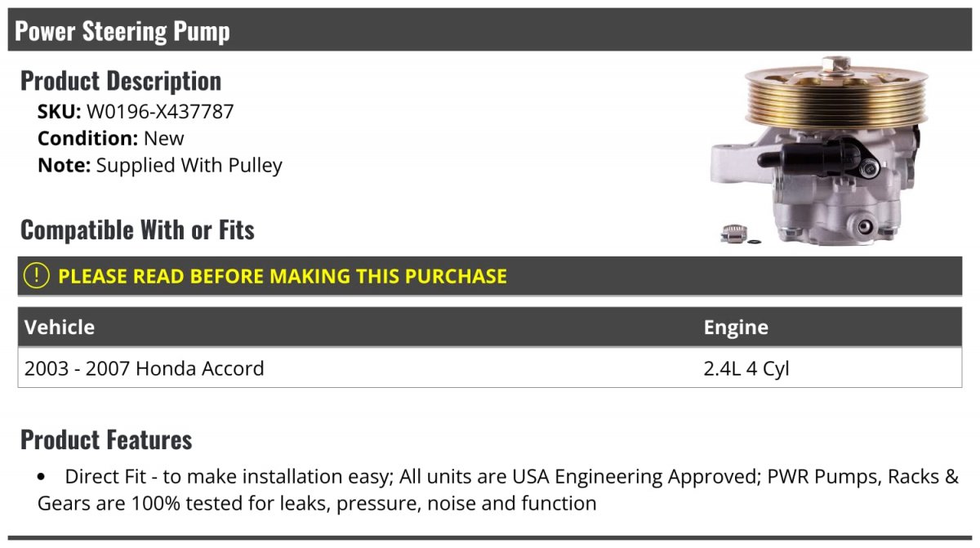Click the Product Description heading
980x548 pixels.
[x=121, y=80]
